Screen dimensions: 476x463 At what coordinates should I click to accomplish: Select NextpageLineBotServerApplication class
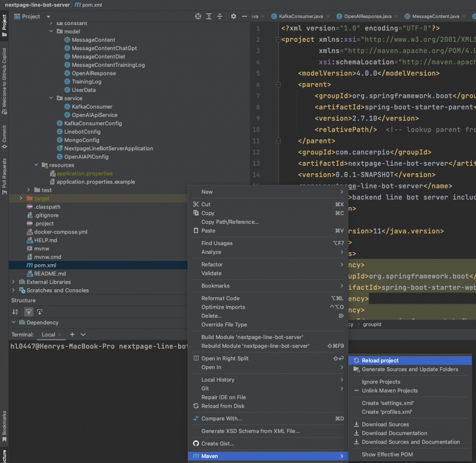click(x=108, y=148)
